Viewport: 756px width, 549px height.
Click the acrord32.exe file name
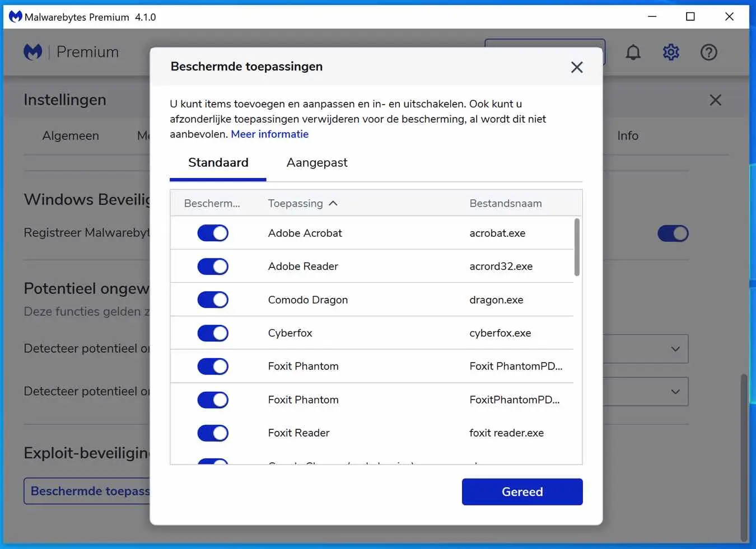501,266
